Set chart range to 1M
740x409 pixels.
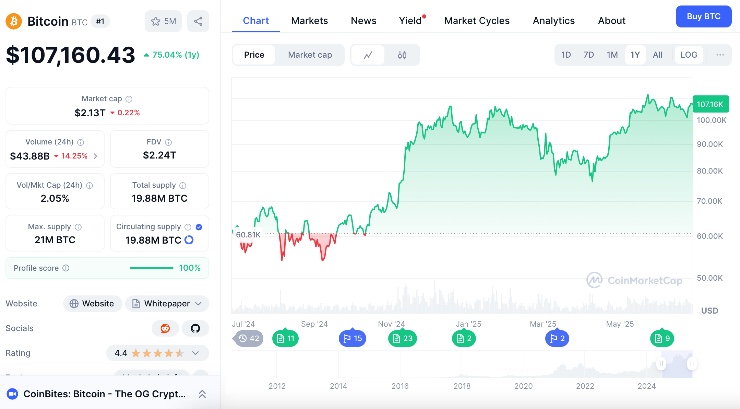(x=612, y=55)
